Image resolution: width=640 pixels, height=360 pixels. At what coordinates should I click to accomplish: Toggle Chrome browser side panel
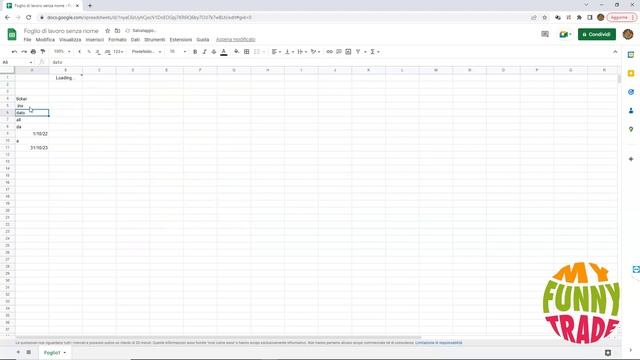point(590,18)
